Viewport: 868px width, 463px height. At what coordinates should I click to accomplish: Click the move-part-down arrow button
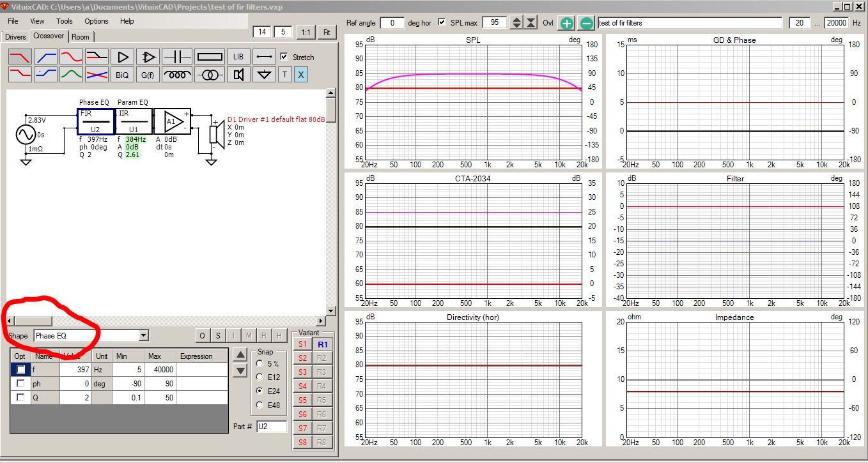pyautogui.click(x=240, y=370)
